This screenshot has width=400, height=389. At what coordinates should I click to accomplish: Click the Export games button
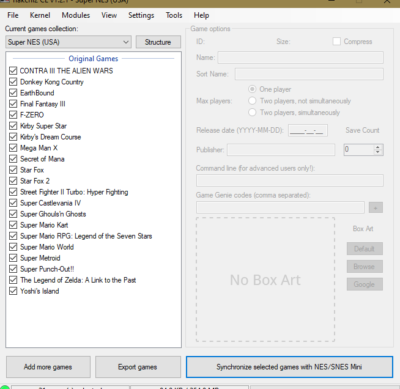point(138,367)
